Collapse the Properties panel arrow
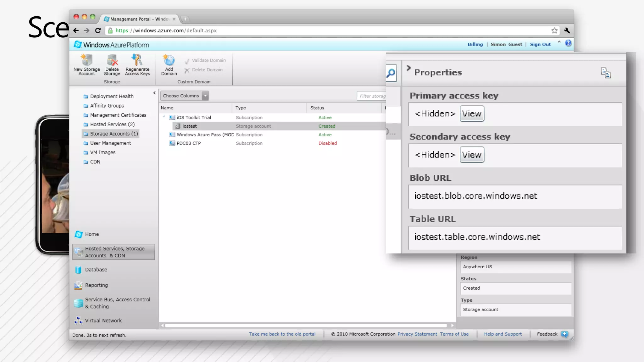Screen dimensions: 644x362 408,68
